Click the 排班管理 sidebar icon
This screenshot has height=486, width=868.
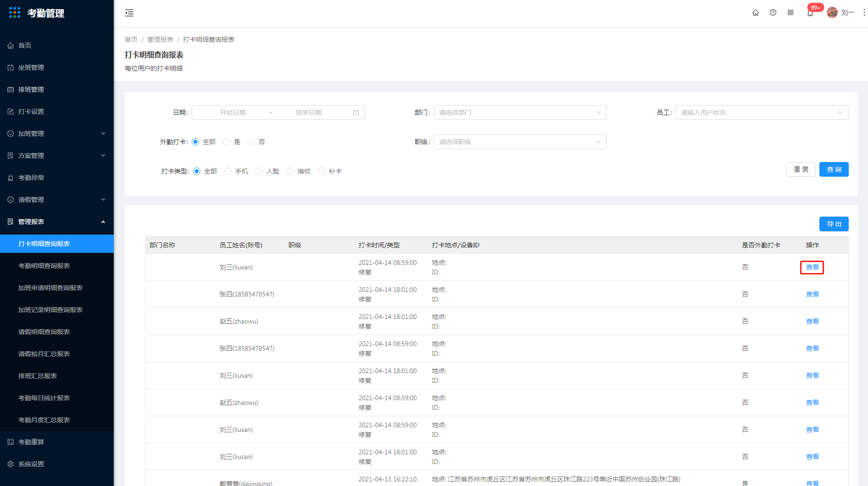[11, 89]
